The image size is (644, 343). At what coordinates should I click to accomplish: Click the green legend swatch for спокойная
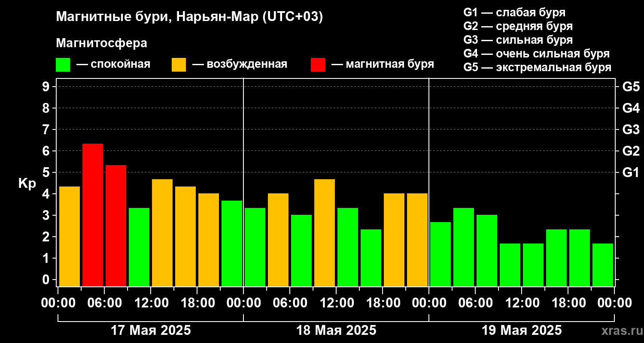(x=63, y=65)
